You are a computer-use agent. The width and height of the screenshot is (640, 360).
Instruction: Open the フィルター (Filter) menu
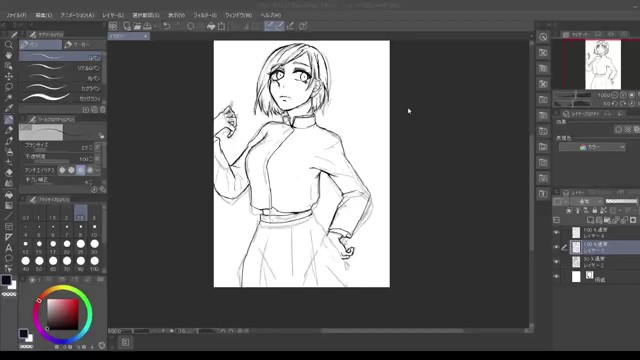point(205,15)
